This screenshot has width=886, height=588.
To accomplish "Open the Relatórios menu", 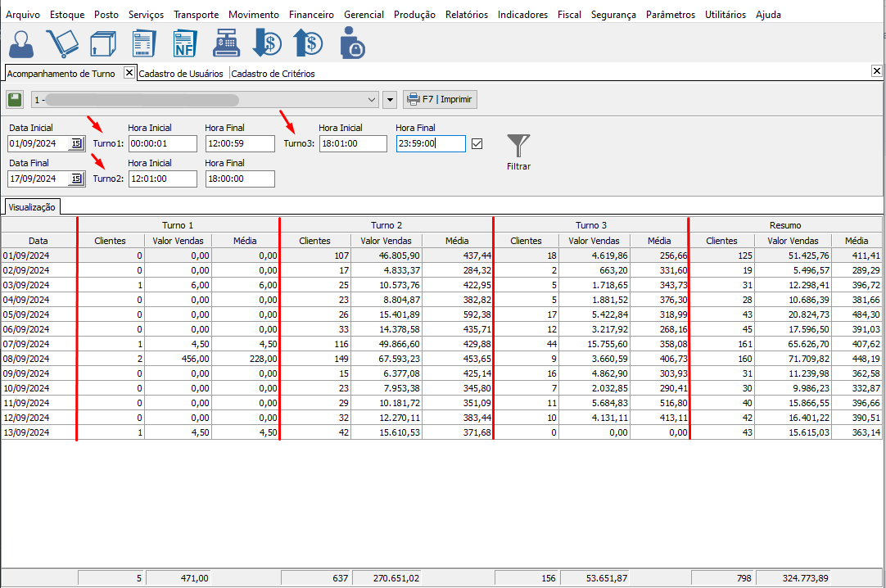I will point(466,15).
